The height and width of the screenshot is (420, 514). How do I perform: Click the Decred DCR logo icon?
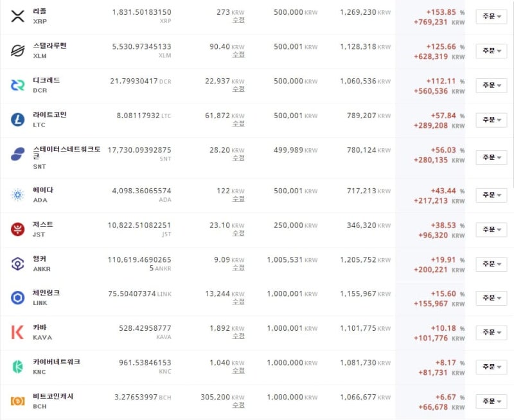pos(18,85)
